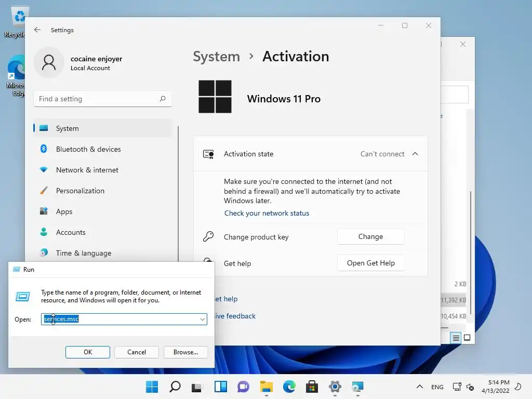Open Personalization settings
Screen dimensions: 532x399
point(102,191)
